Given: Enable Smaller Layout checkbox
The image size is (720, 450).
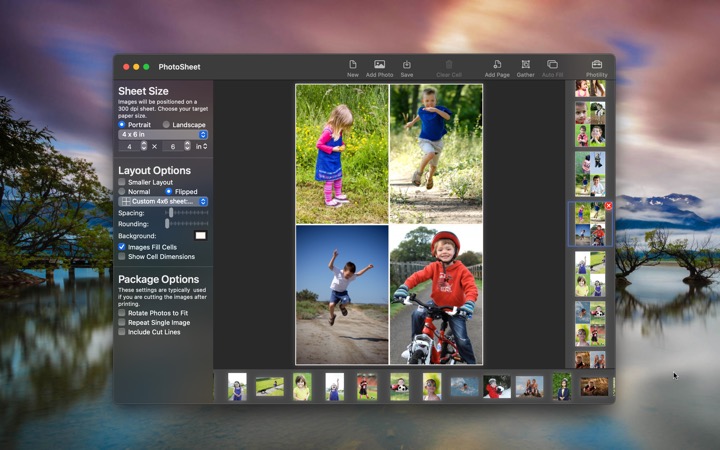Looking at the screenshot, I should (122, 182).
